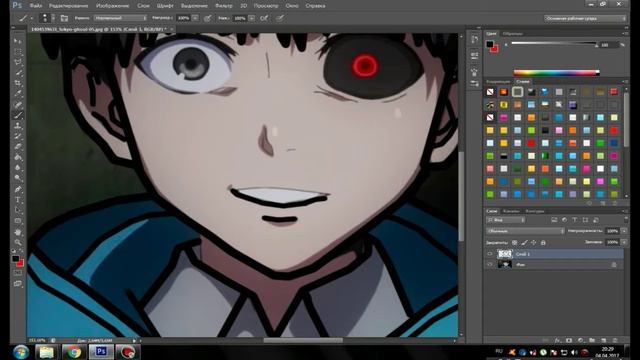
Task: Open layer styles fx menu
Action: [x=557, y=340]
